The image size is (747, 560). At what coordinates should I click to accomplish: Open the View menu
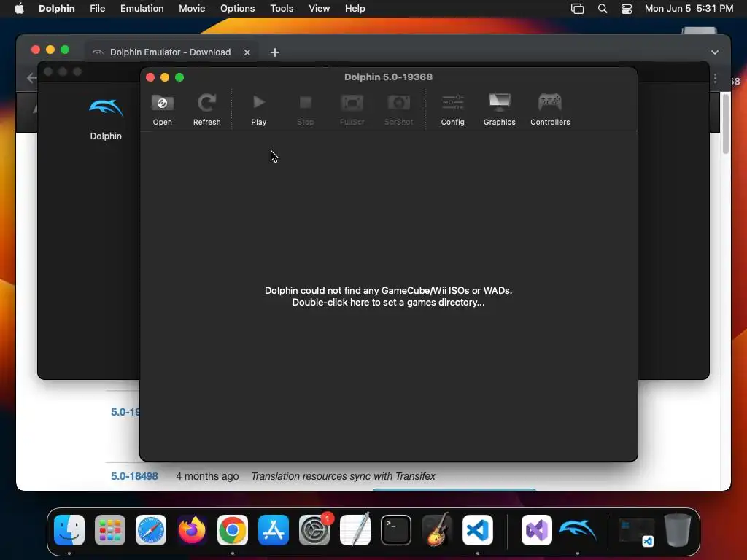click(320, 9)
